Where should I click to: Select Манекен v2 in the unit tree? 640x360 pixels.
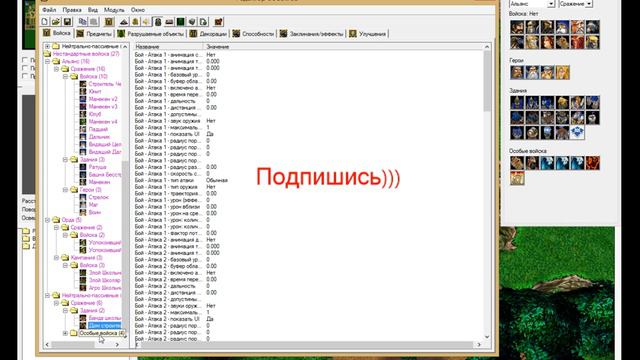pyautogui.click(x=103, y=99)
